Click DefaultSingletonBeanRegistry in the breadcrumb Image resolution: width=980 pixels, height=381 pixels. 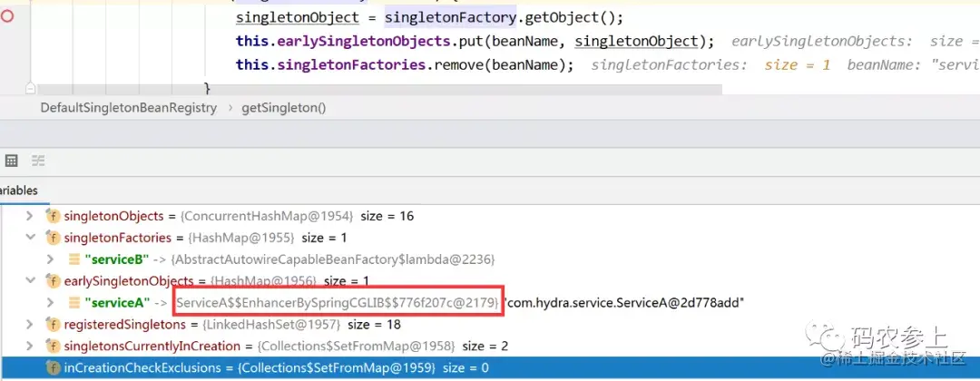click(129, 107)
